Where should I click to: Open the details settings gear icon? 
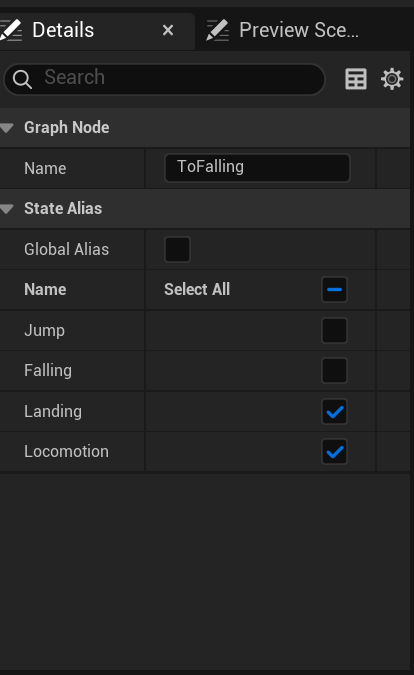pyautogui.click(x=392, y=79)
